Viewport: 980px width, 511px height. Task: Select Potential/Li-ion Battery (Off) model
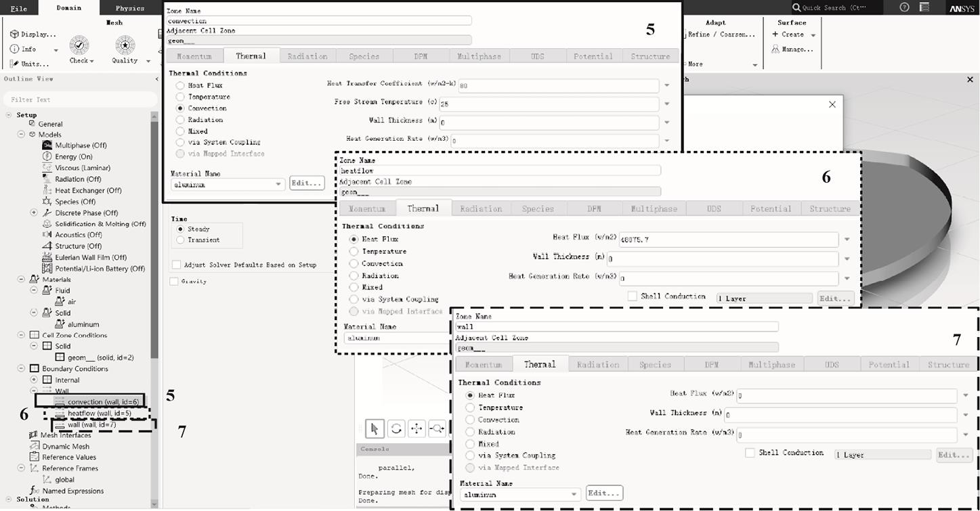tap(93, 269)
